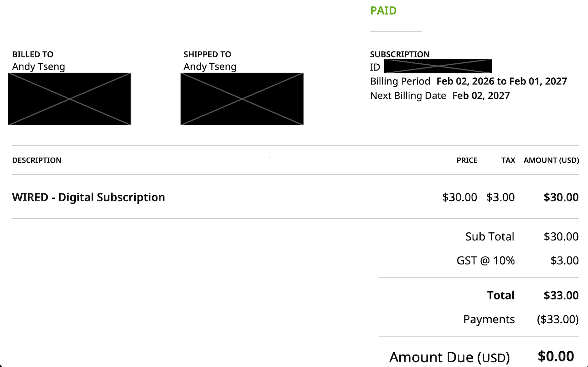Click the green PAID status label
This screenshot has width=588, height=367.
click(x=383, y=11)
